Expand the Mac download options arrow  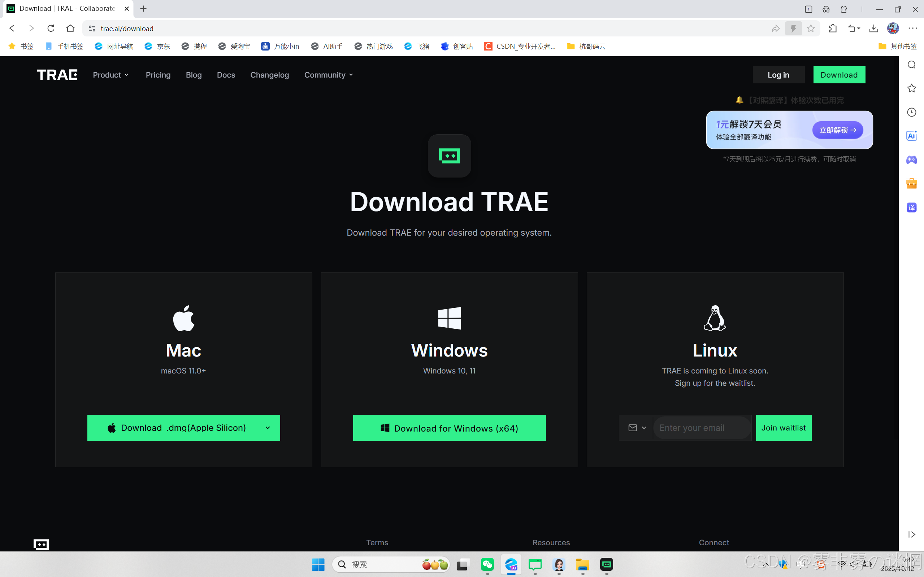tap(268, 428)
